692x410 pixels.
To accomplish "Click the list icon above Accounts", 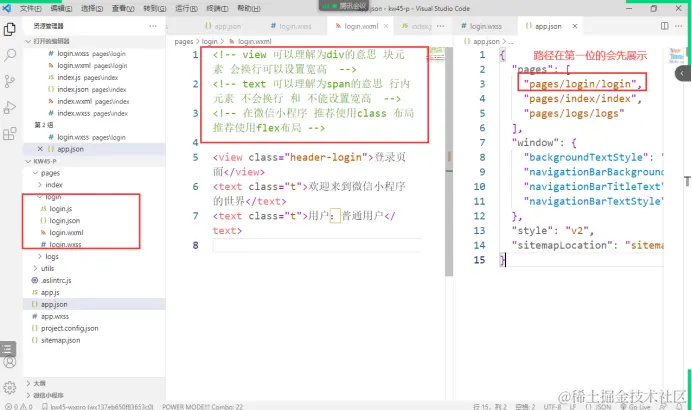I will 8,349.
